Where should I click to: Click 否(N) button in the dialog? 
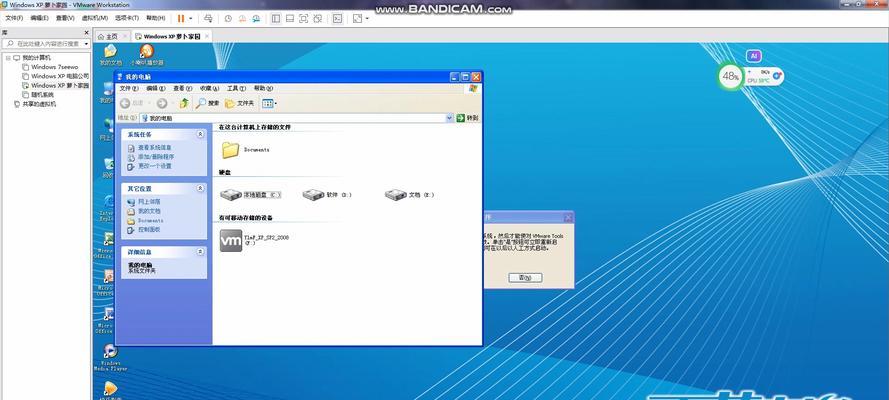click(525, 278)
